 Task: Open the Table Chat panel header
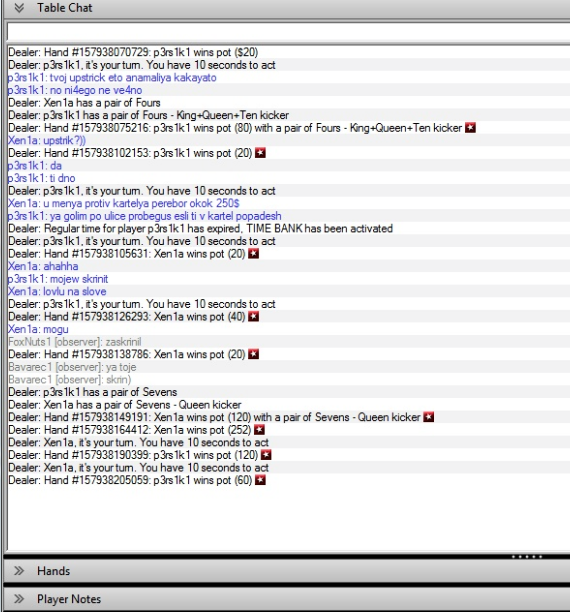287,8
